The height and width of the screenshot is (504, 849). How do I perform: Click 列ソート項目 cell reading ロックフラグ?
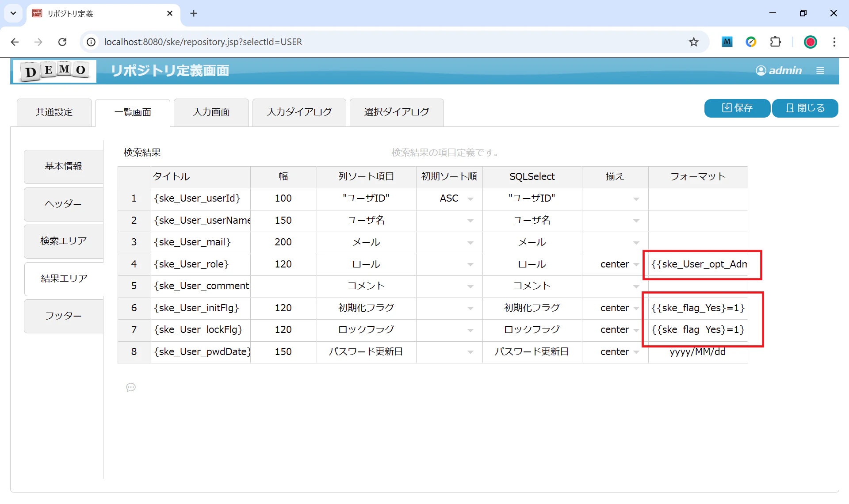pyautogui.click(x=367, y=330)
